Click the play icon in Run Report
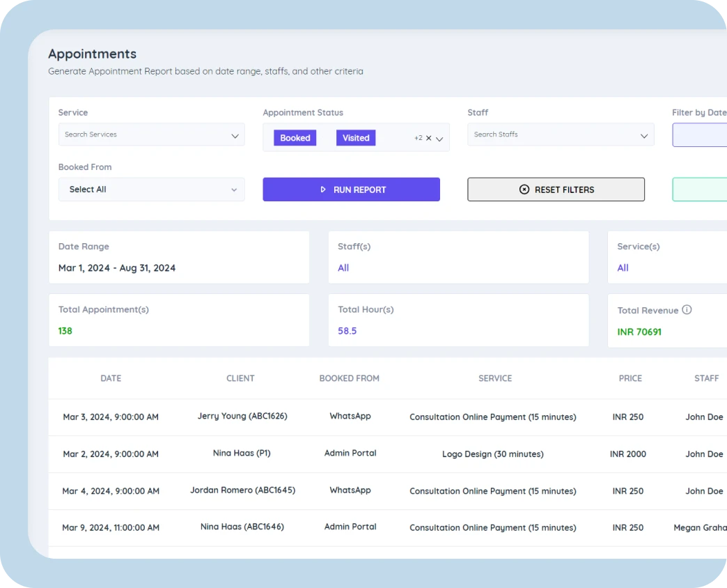This screenshot has height=588, width=727. click(323, 189)
